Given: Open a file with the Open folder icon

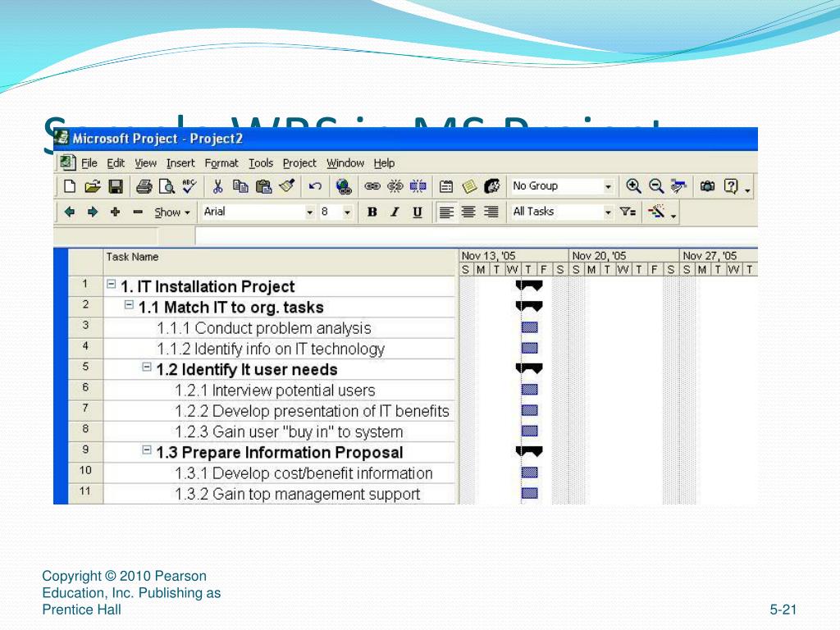Looking at the screenshot, I should (x=92, y=186).
